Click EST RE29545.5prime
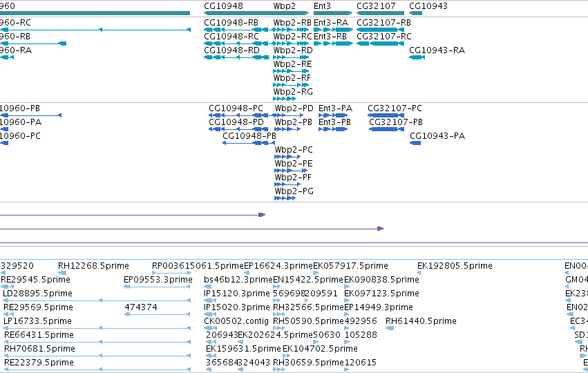 click(x=36, y=280)
